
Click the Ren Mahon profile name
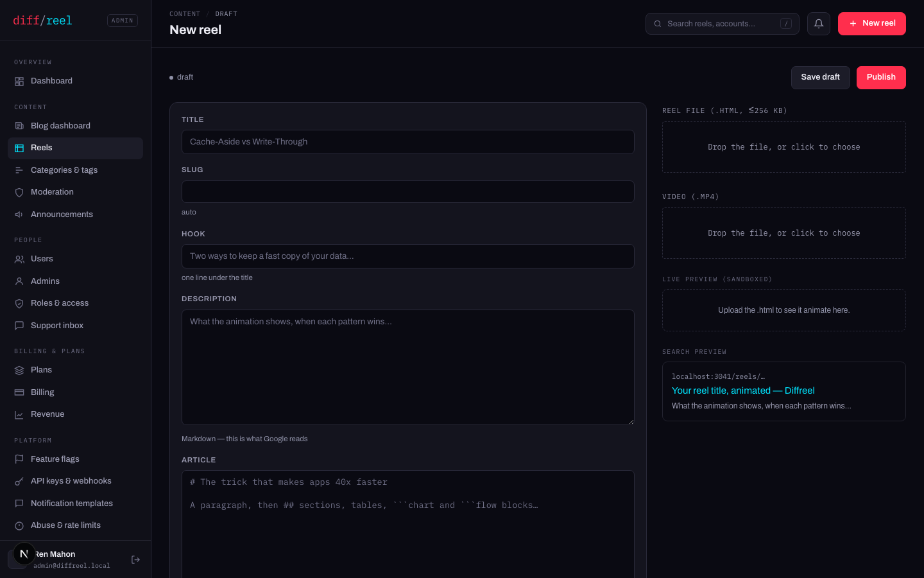[x=55, y=554]
